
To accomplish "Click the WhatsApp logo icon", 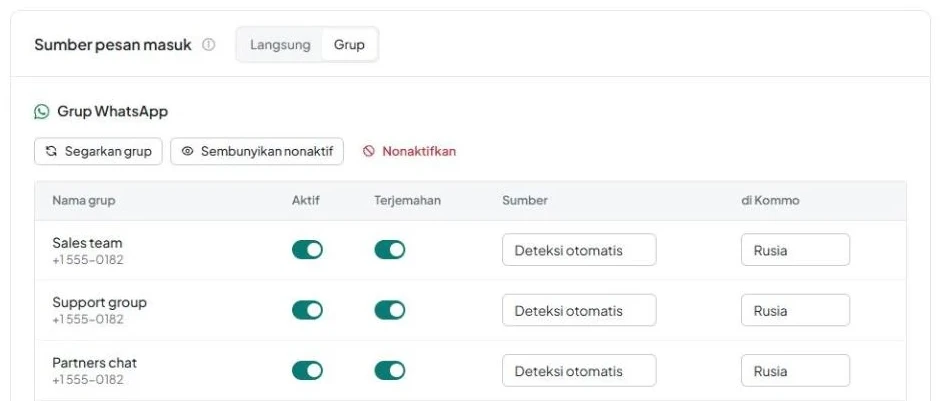I will click(41, 112).
